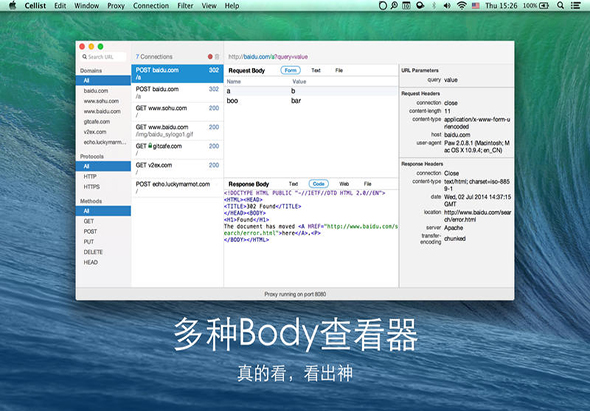The image size is (590, 411).
Task: Click form row with name a
Action: [311, 91]
